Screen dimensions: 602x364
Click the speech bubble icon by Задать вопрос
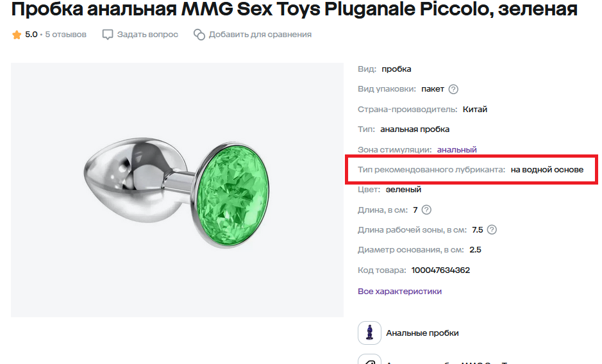click(x=108, y=35)
